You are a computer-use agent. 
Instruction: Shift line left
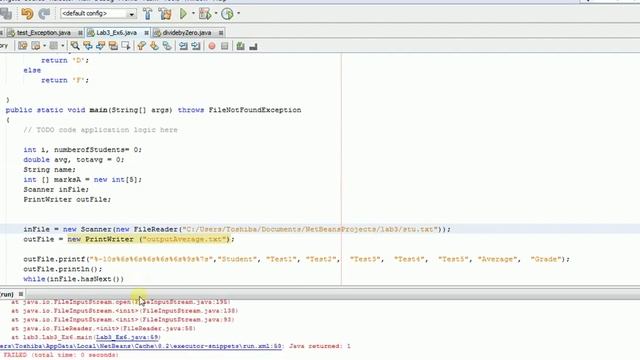(183, 46)
